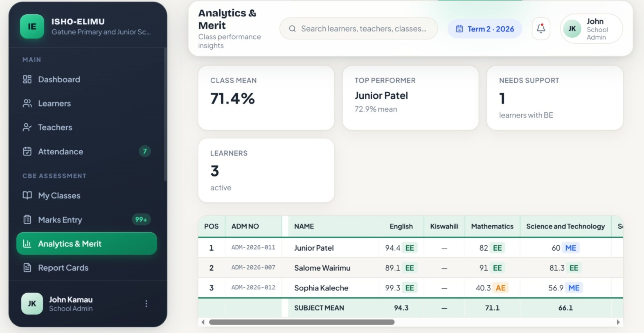The image size is (644, 333).
Task: Click learner name Junior Patel in table
Action: 314,248
